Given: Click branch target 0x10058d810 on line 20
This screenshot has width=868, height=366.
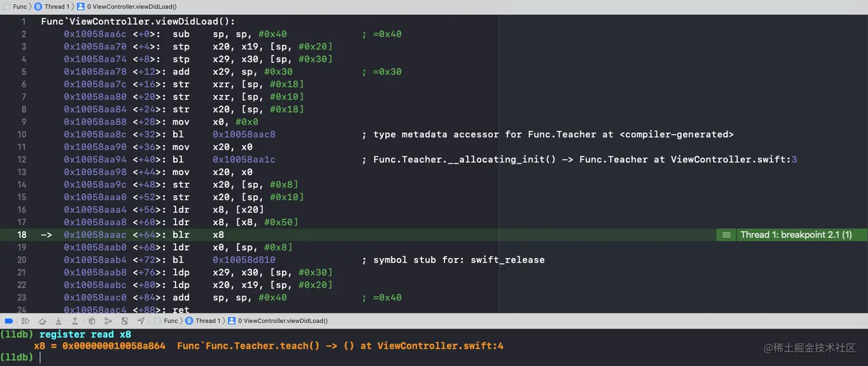Looking at the screenshot, I should point(244,260).
